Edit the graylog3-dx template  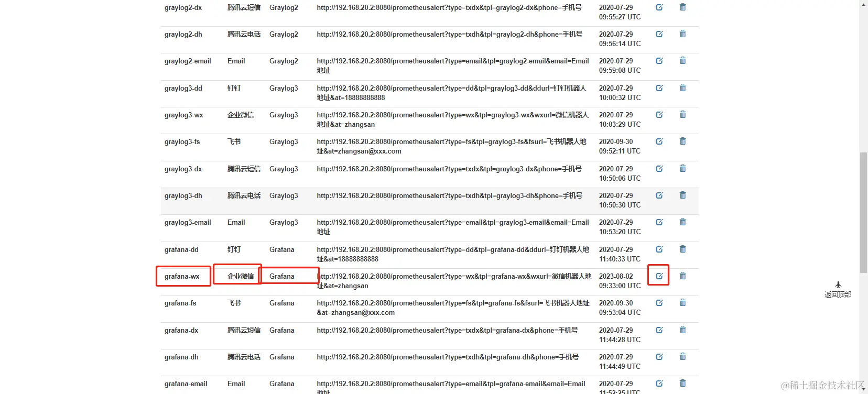[659, 169]
